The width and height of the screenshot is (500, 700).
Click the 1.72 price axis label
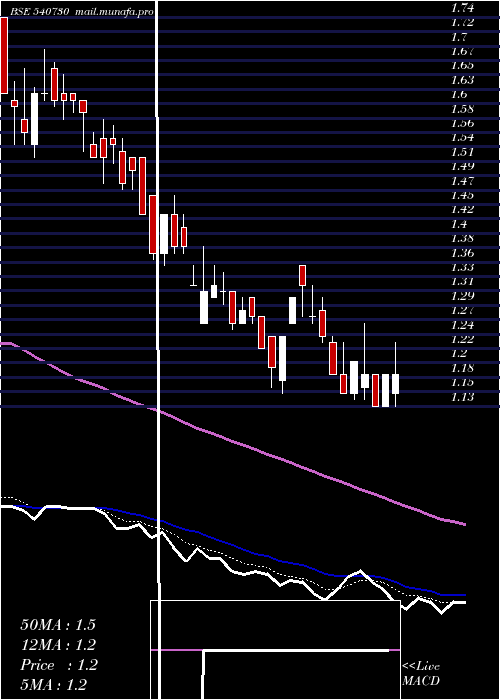462,22
